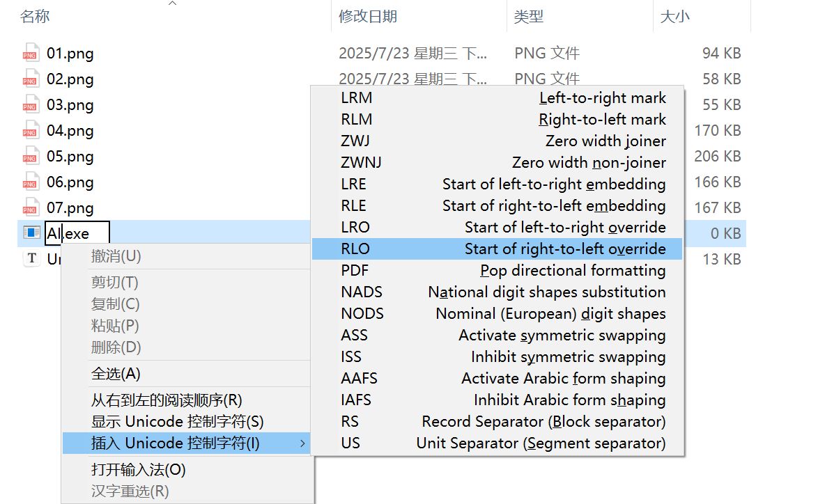This screenshot has width=818, height=504.
Task: Toggle 从右到左的阅读顺序 option
Action: pos(167,400)
